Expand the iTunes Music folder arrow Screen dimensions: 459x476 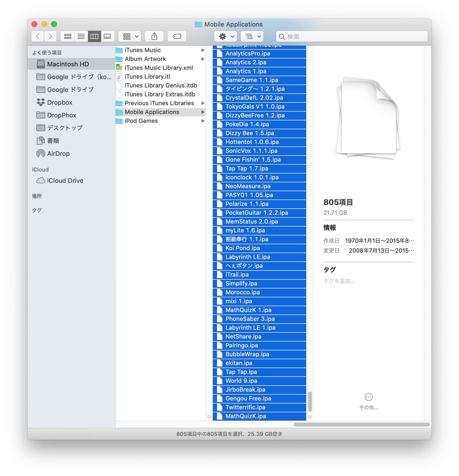click(x=203, y=50)
